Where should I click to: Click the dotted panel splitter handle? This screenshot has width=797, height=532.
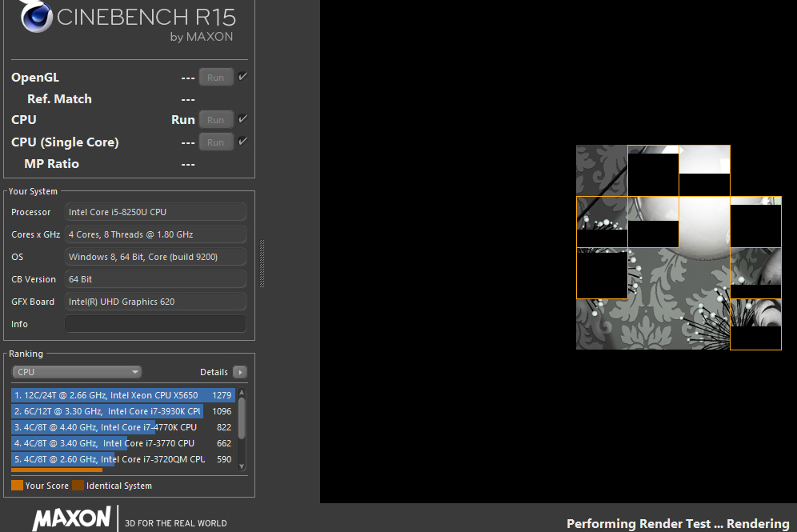pyautogui.click(x=262, y=264)
